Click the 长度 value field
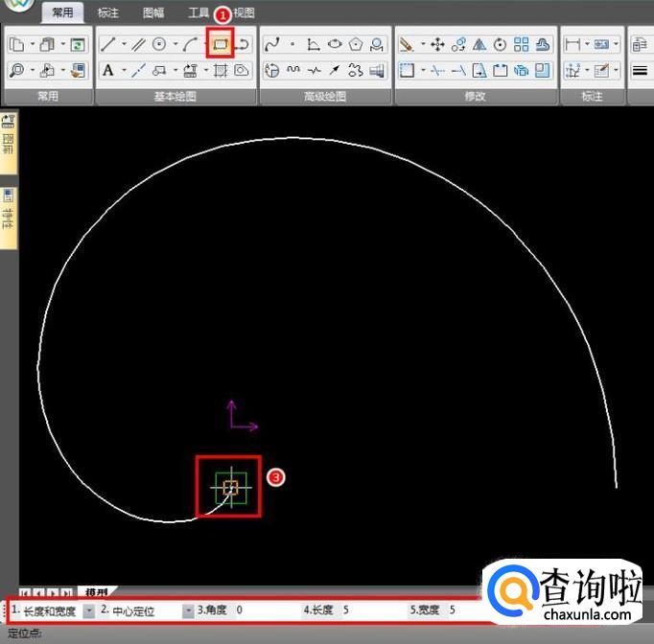Screen dimensions: 654x644 point(369,610)
